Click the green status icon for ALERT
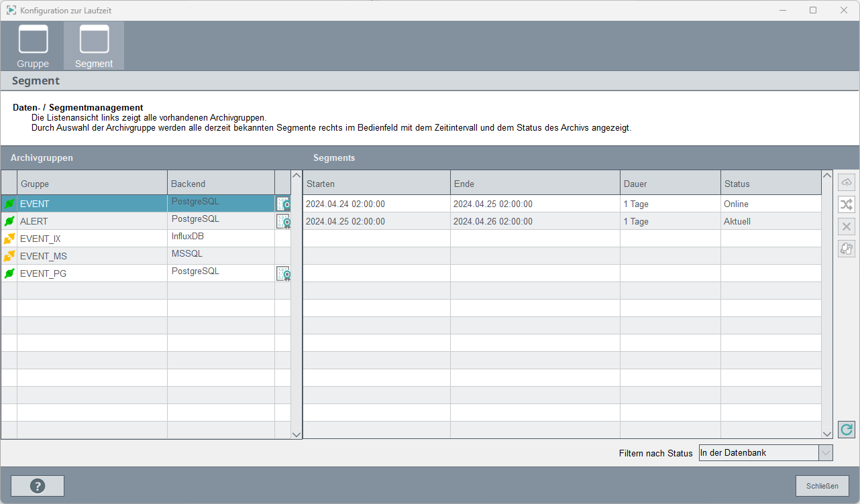Viewport: 860px width, 504px height. pyautogui.click(x=9, y=221)
